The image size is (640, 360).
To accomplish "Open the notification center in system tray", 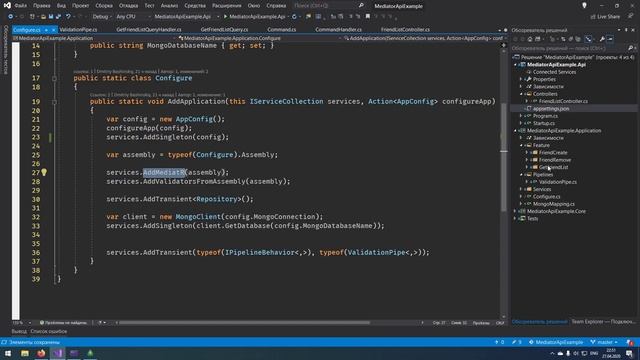I will pyautogui.click(x=630, y=353).
